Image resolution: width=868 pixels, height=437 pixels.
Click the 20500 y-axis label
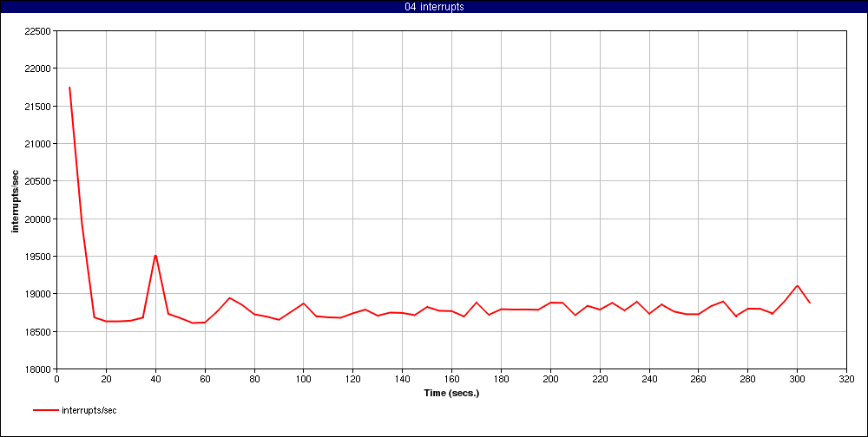pyautogui.click(x=38, y=181)
